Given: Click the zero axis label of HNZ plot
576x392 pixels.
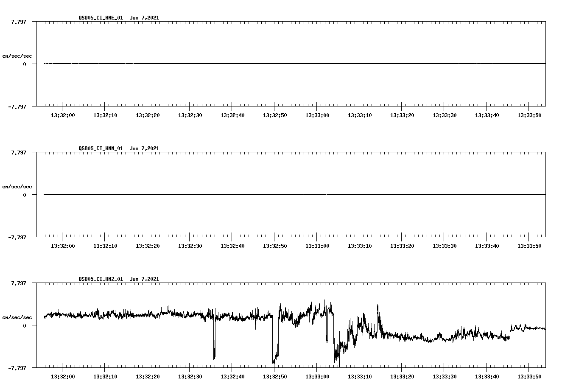Looking at the screenshot, I should 25,325.
